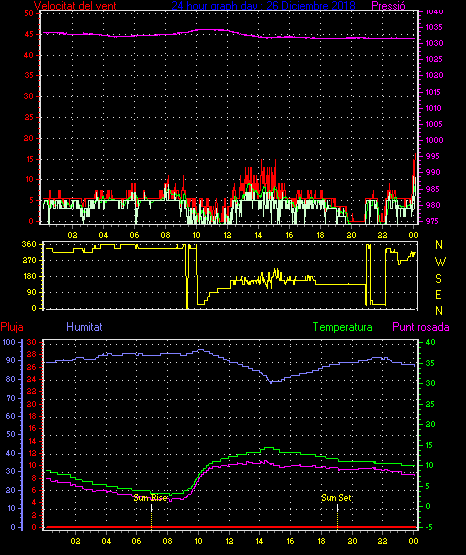Click '975' on the pressure axis
This screenshot has width=466, height=555.
433,221
